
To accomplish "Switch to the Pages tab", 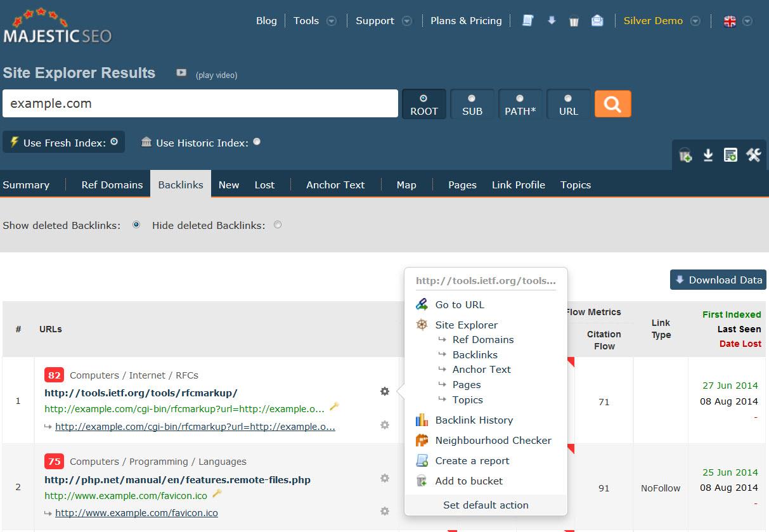I will (x=462, y=185).
